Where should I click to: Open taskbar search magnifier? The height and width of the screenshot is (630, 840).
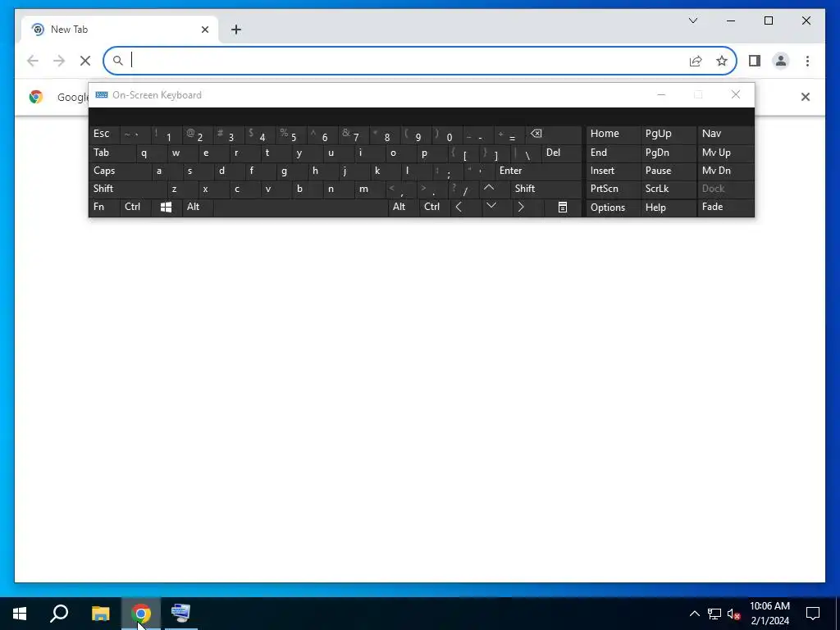coord(59,614)
